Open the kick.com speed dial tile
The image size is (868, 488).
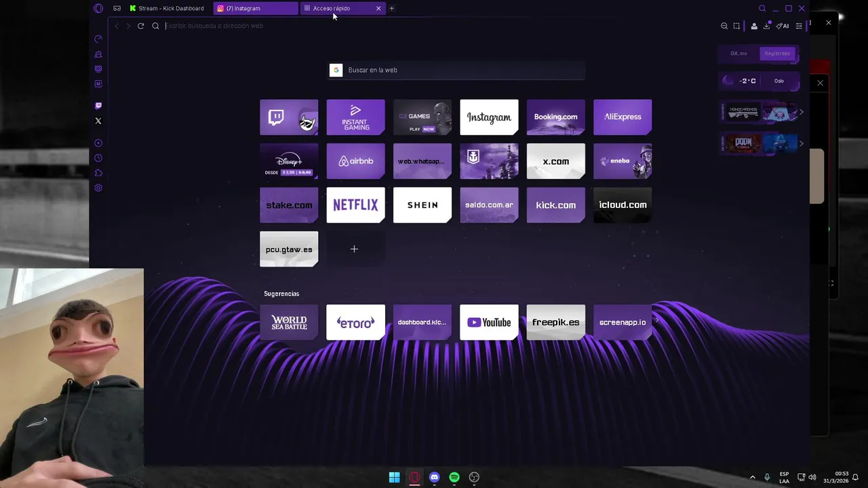point(555,205)
